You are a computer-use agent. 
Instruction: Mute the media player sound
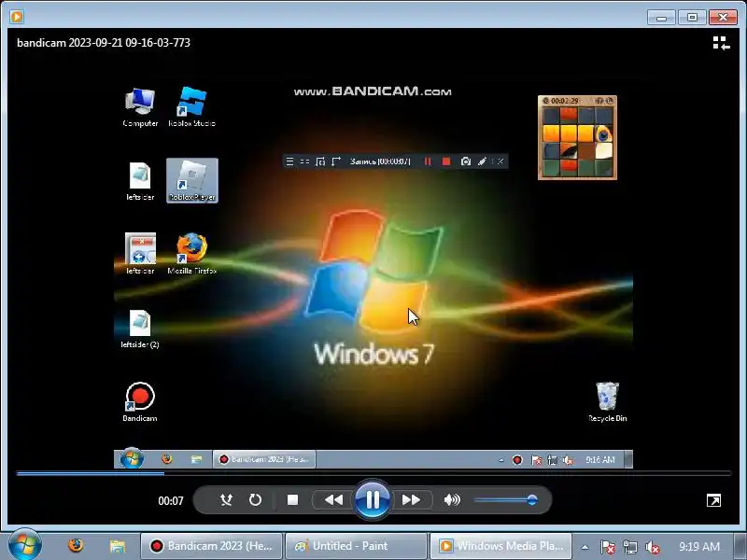click(452, 500)
